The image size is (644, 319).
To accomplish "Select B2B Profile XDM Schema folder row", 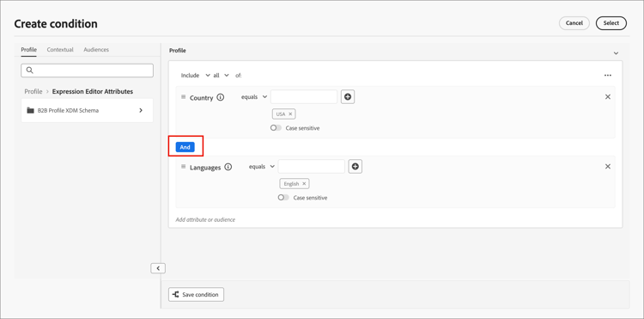I will (x=87, y=110).
